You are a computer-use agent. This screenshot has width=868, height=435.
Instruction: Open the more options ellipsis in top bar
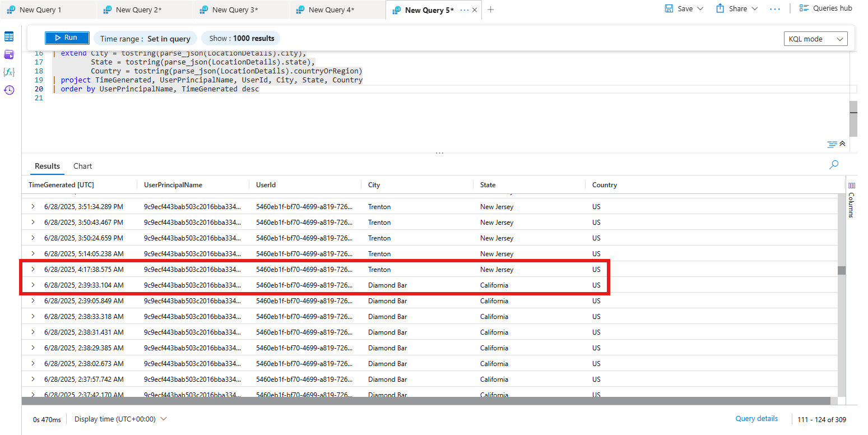775,9
